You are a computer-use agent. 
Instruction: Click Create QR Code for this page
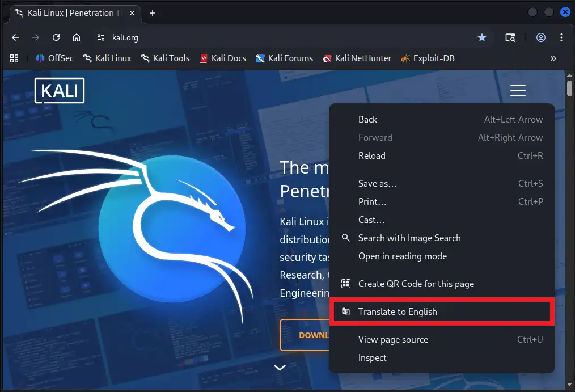point(416,284)
